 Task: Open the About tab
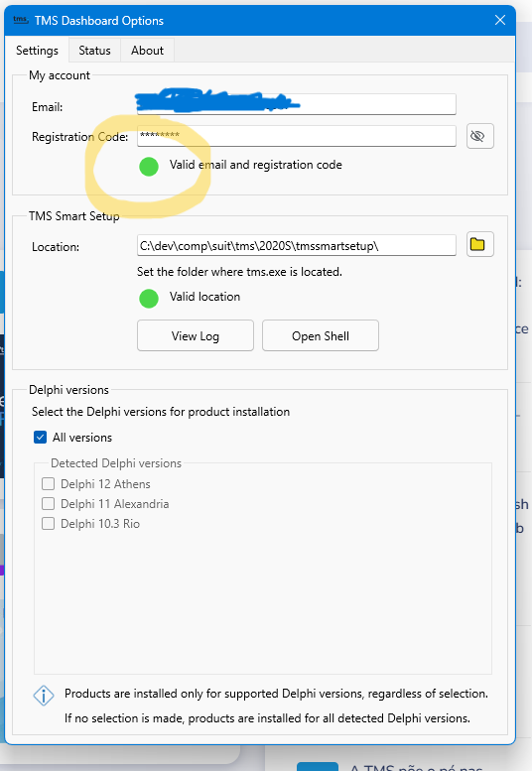click(147, 51)
